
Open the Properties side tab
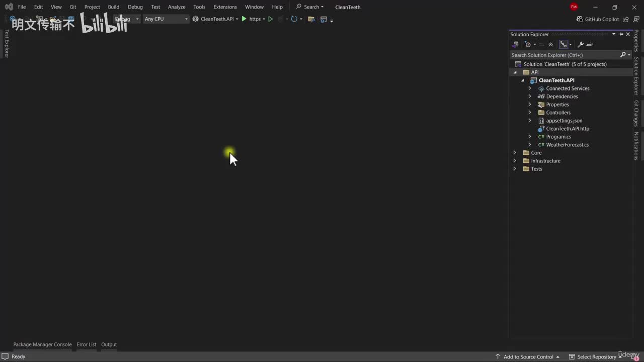point(636,41)
